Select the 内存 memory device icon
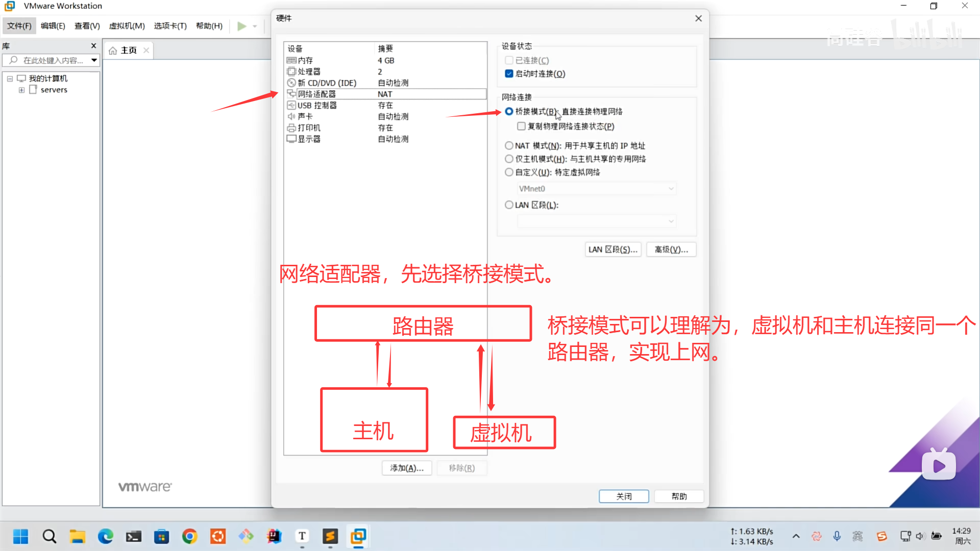 [x=291, y=60]
